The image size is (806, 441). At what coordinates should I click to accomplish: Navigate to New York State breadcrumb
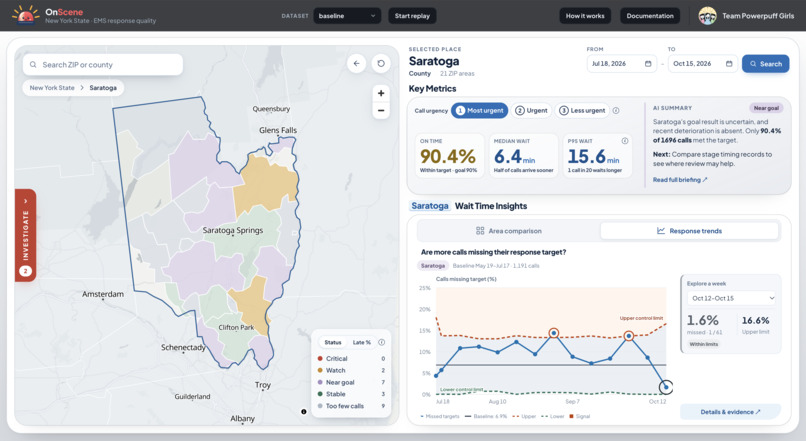(52, 88)
